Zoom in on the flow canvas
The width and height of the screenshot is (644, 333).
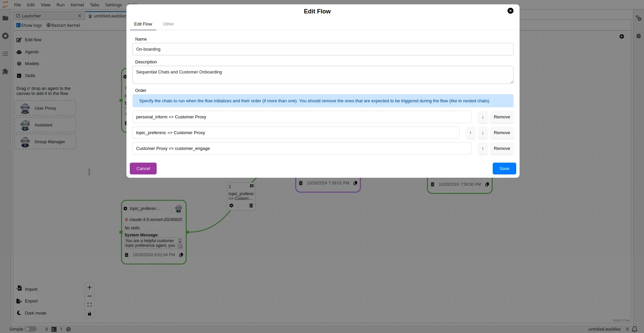90,287
